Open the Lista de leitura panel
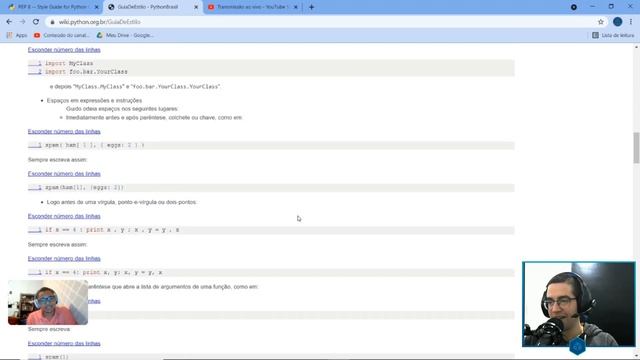This screenshot has height=360, width=640. [x=613, y=36]
